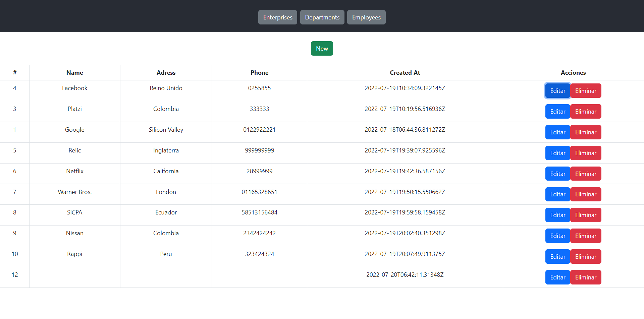Delete the Facebook enterprise
Screen dimensions: 644x319
[x=586, y=91]
